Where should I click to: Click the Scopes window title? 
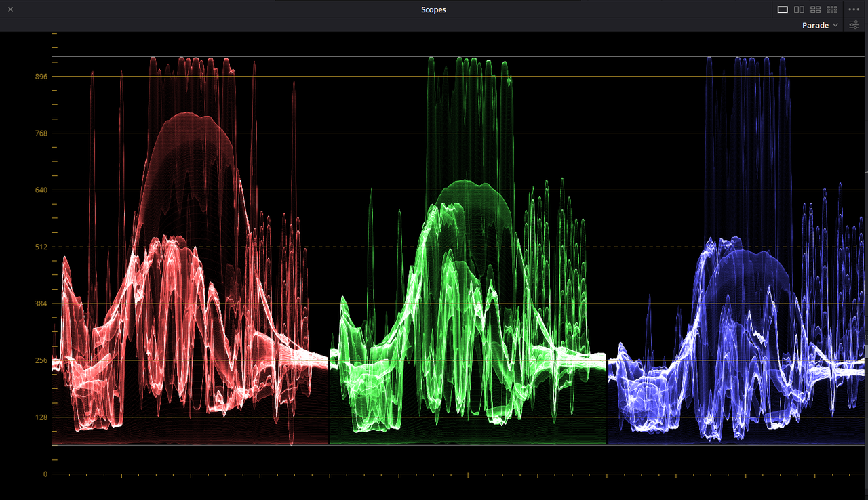click(433, 9)
